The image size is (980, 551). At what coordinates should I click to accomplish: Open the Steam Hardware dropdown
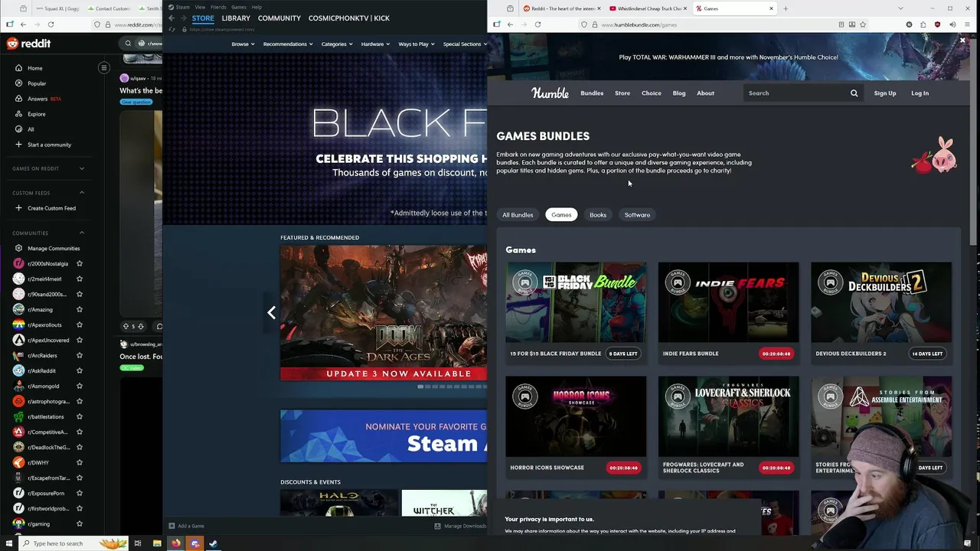(375, 44)
